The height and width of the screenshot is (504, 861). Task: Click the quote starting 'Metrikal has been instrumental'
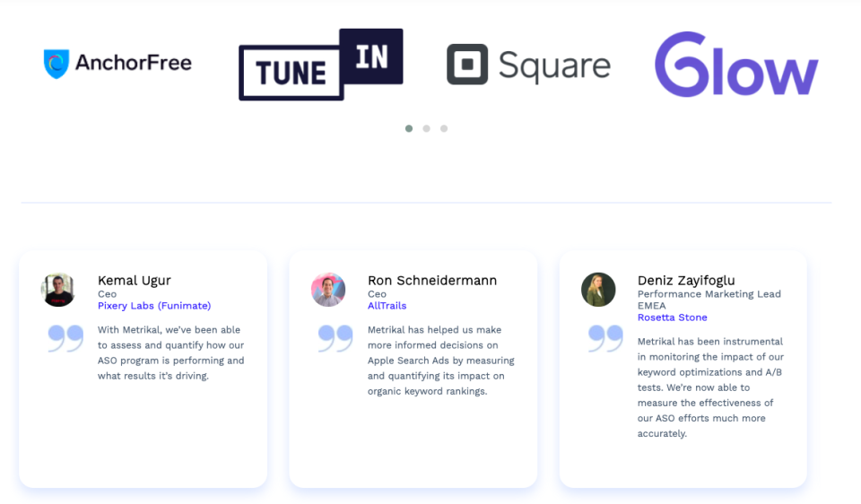pyautogui.click(x=710, y=387)
